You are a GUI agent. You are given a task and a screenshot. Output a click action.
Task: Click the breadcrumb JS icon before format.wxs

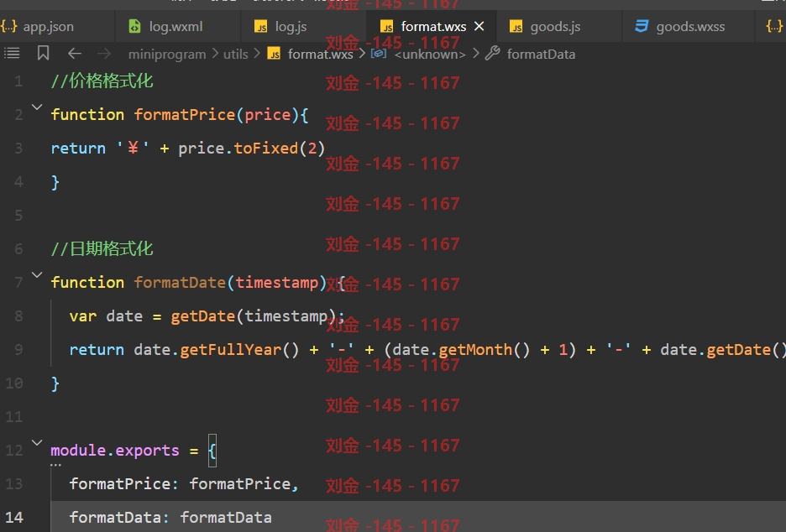pyautogui.click(x=274, y=53)
